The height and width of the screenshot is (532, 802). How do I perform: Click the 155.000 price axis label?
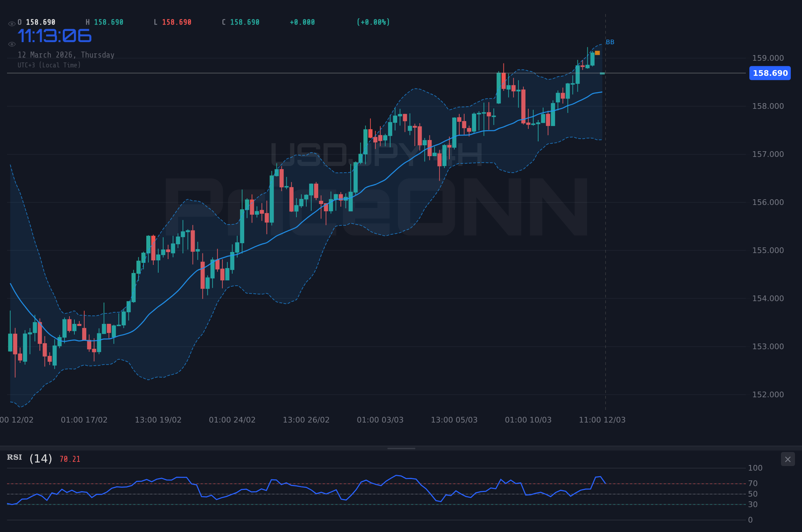(768, 250)
